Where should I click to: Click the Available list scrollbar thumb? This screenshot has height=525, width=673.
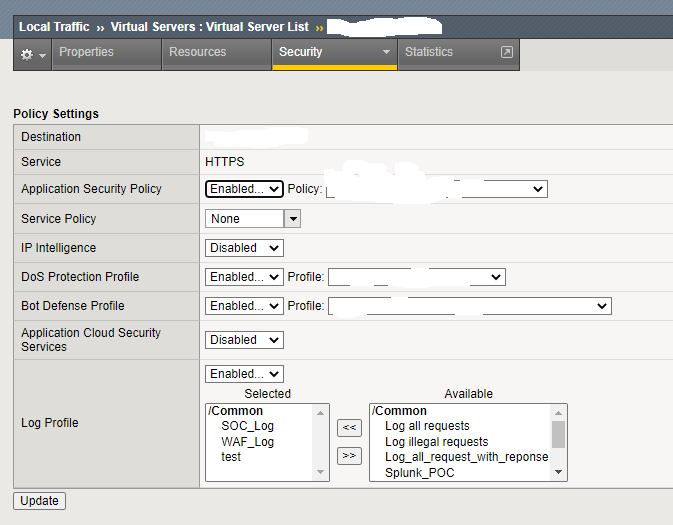(558, 434)
